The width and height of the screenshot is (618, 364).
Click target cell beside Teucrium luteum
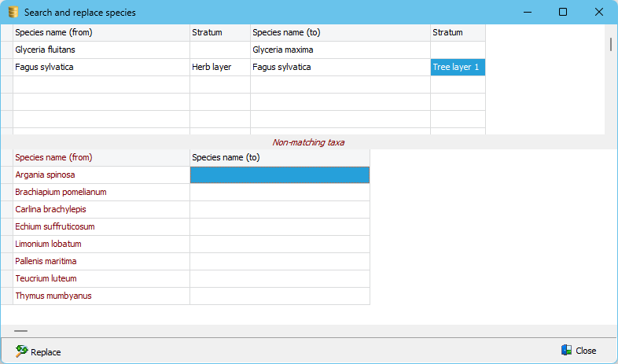click(x=280, y=279)
